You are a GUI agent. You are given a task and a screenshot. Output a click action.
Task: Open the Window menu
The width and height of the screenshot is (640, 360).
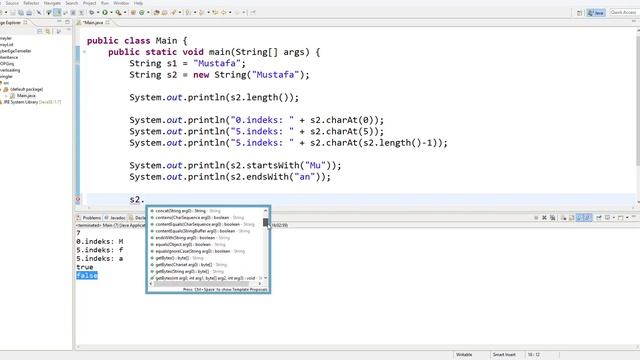tap(121, 3)
